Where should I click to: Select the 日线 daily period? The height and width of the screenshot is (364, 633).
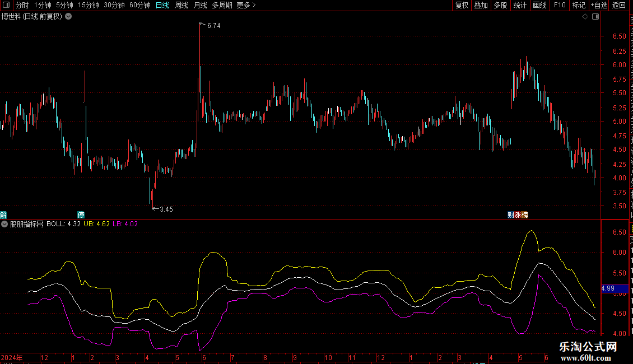[162, 5]
